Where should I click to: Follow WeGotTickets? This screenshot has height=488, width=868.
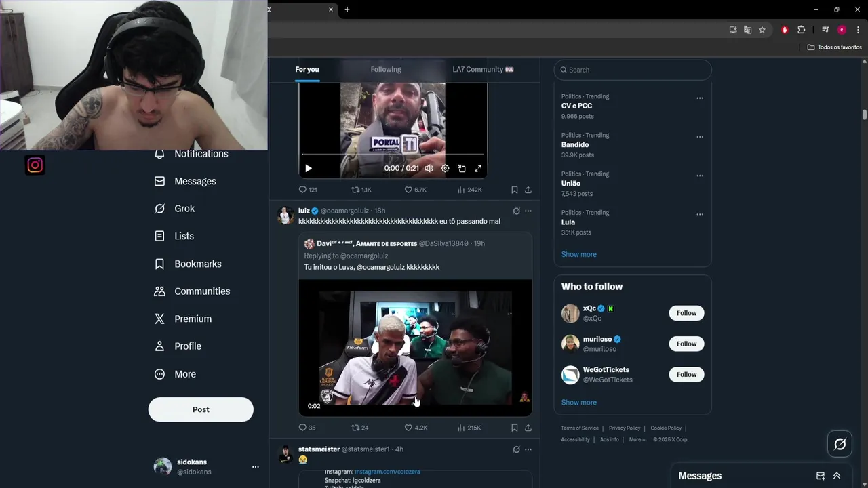(x=686, y=374)
